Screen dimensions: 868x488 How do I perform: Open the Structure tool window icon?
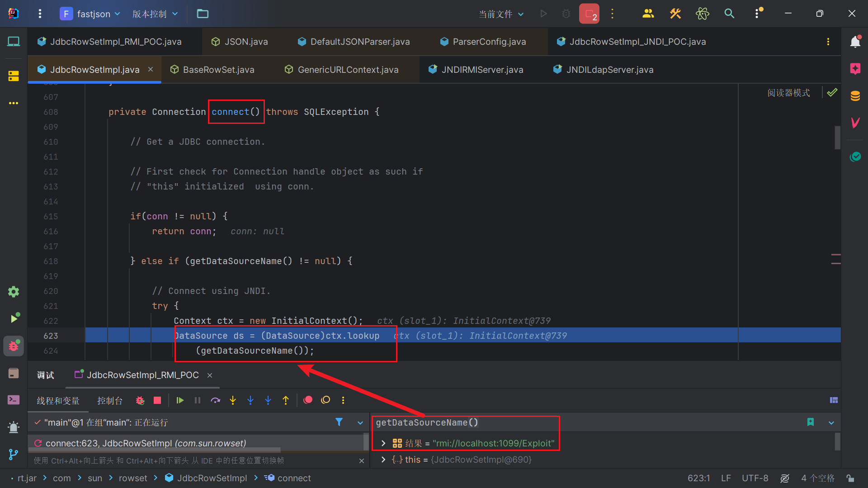(14, 76)
